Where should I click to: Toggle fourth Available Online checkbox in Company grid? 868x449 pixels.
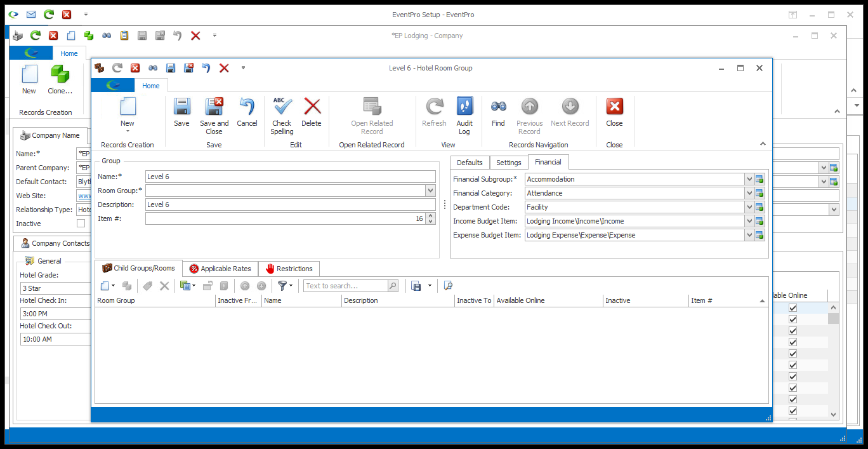792,342
